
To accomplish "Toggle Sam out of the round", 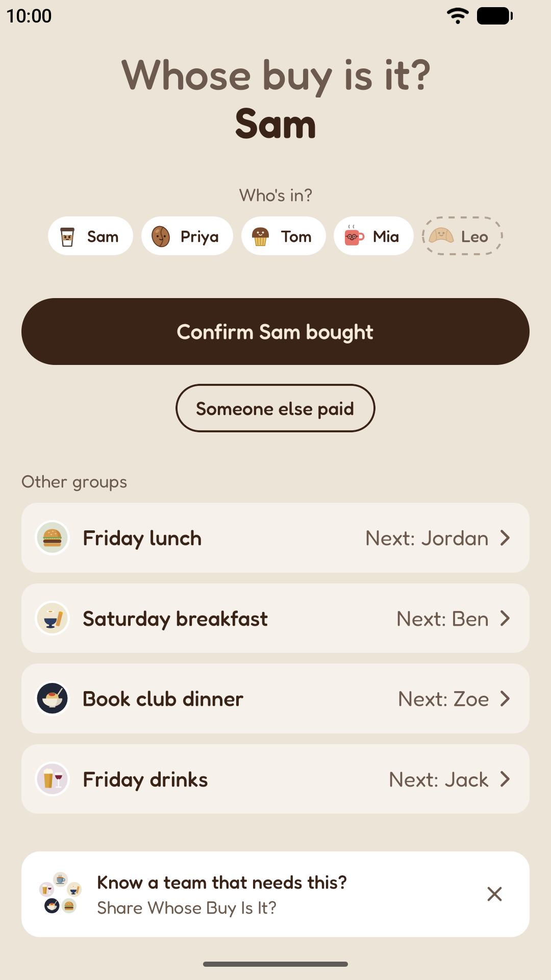I will point(90,236).
